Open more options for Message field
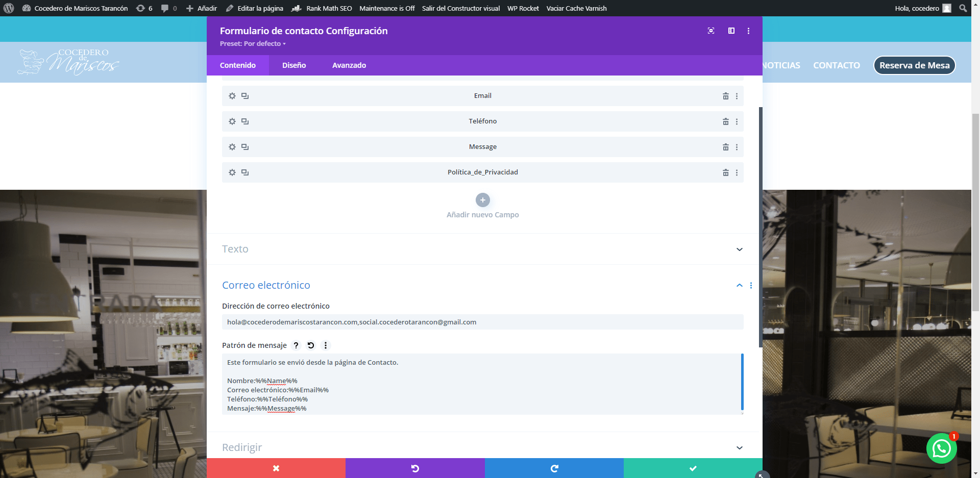The height and width of the screenshot is (478, 980). pos(737,147)
